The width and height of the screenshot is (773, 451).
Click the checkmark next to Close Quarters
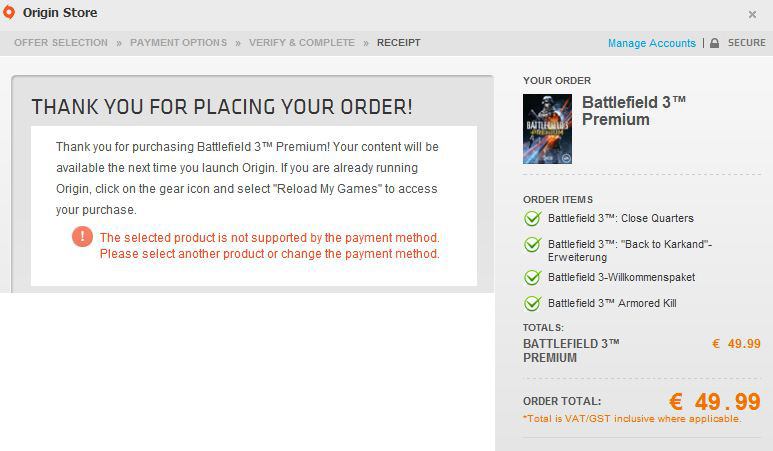coord(532,218)
